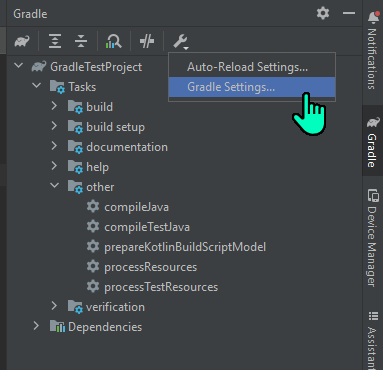The width and height of the screenshot is (383, 370).
Task: Select the documentation label
Action: pyautogui.click(x=127, y=147)
